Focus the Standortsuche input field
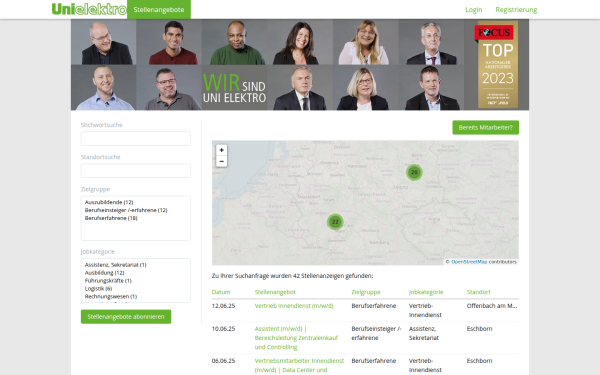Screen dimensions: 600x375 135,171
